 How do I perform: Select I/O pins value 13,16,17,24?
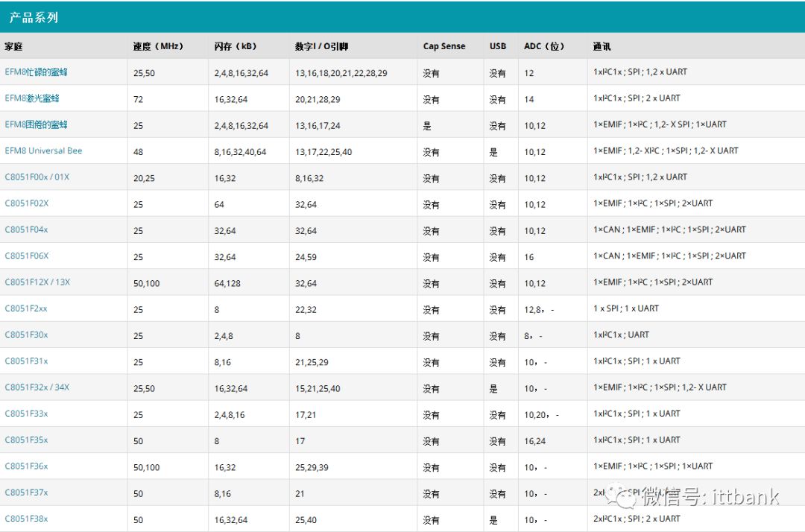(318, 126)
